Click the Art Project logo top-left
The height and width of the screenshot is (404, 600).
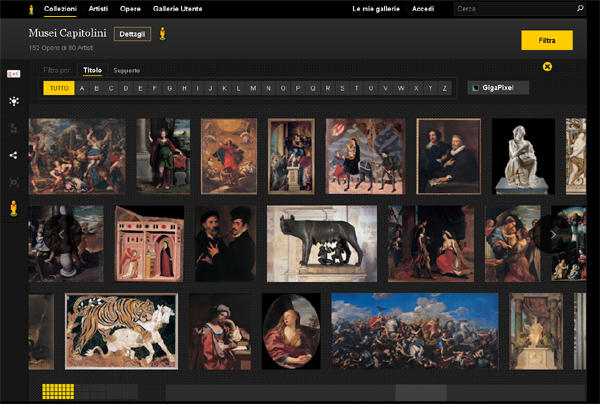(31, 9)
